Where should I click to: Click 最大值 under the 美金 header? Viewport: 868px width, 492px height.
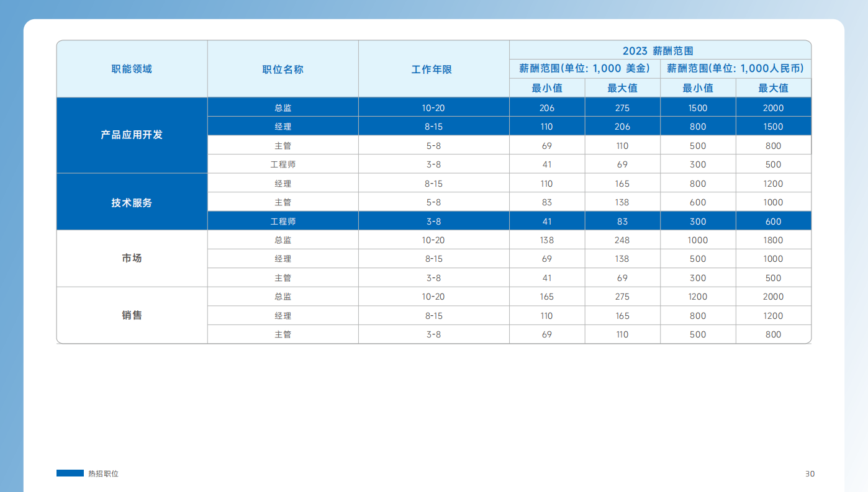pos(623,88)
